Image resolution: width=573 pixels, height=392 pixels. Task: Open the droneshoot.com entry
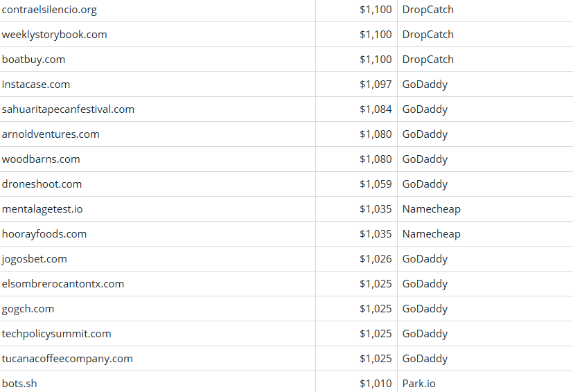42,184
